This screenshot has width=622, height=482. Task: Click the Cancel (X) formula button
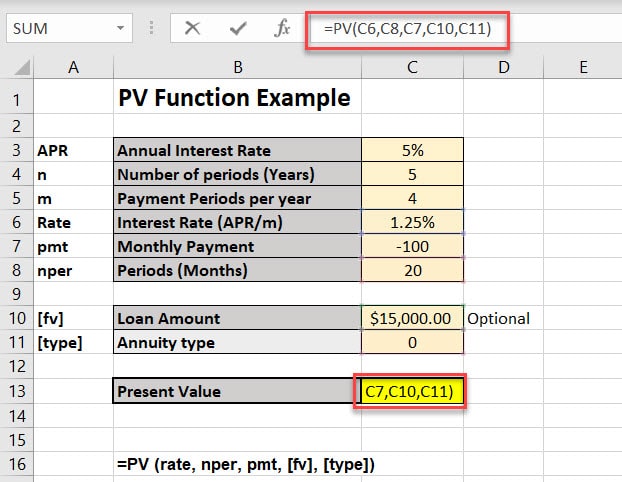click(x=192, y=29)
